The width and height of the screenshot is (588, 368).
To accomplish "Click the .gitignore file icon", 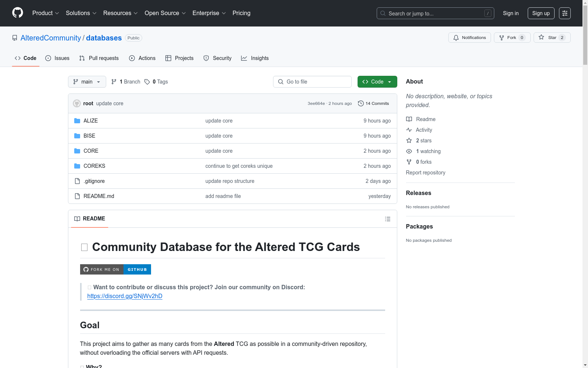I will tap(77, 181).
